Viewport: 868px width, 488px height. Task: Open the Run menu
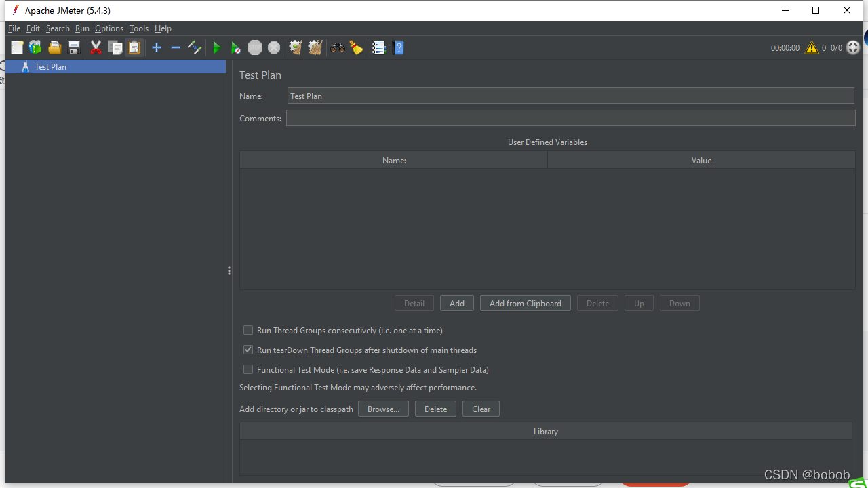tap(82, 28)
